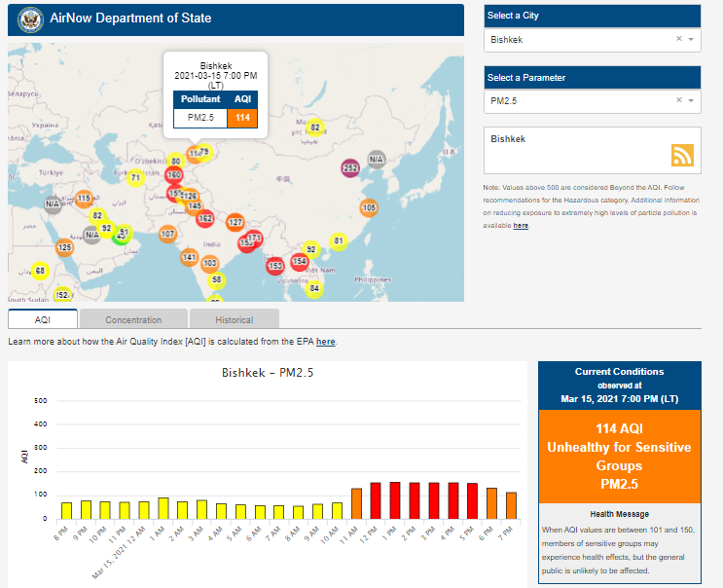Switch to the Concentration tab

[x=133, y=319]
